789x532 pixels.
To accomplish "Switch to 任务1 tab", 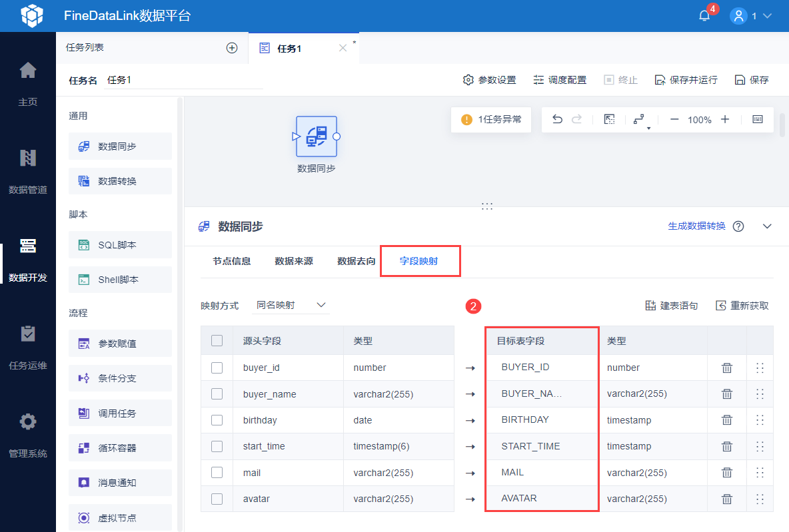I will pos(289,48).
